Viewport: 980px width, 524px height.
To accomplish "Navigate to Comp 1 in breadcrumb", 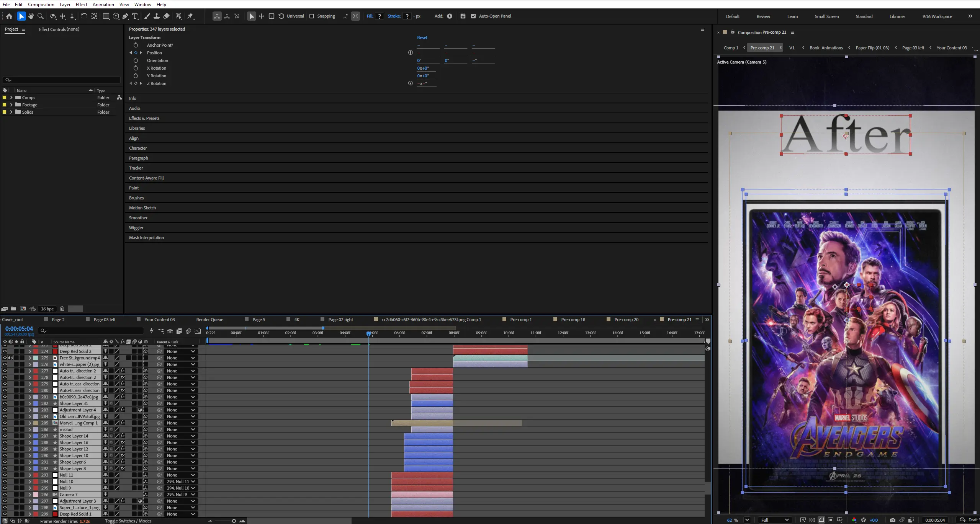I will pos(731,48).
